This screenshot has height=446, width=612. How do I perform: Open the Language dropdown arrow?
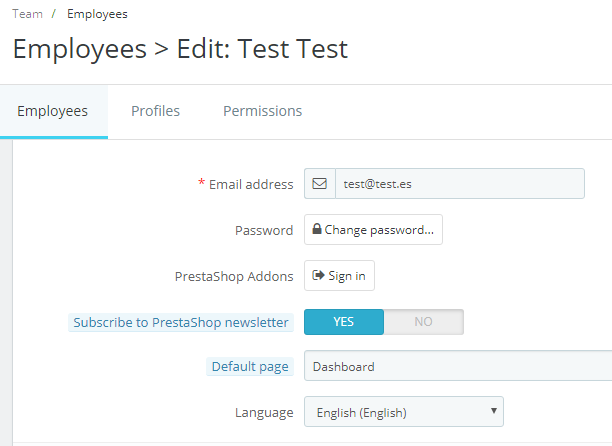click(494, 411)
